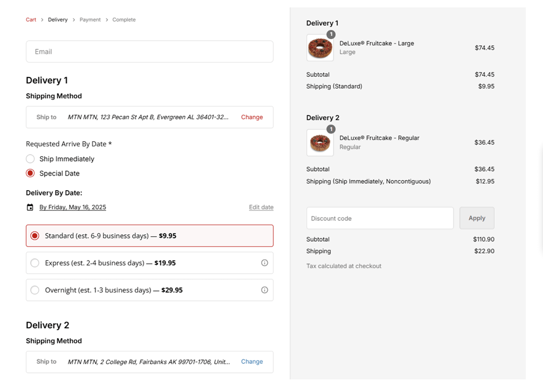This screenshot has height=392, width=543.
Task: Open DeLuxe Fruitcake Large thumbnail
Action: pos(320,48)
